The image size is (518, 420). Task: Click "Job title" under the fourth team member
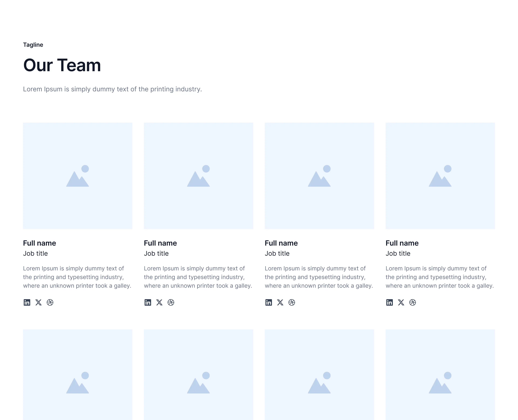click(x=398, y=253)
